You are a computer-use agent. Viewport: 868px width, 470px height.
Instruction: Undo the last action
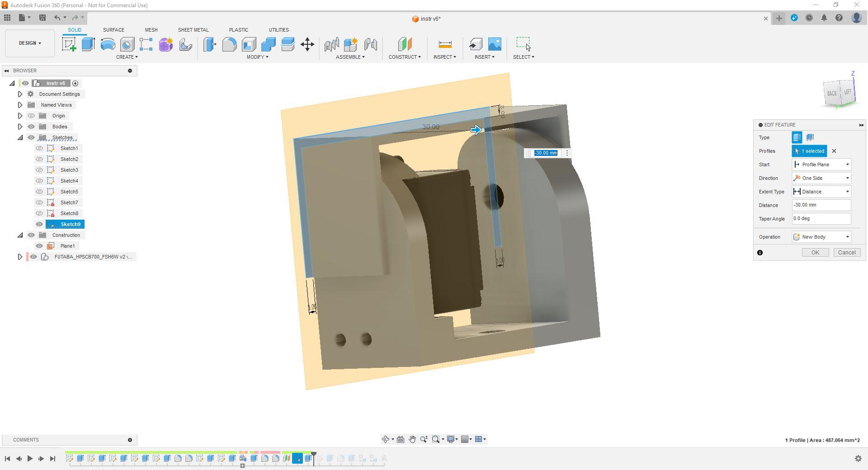(57, 18)
